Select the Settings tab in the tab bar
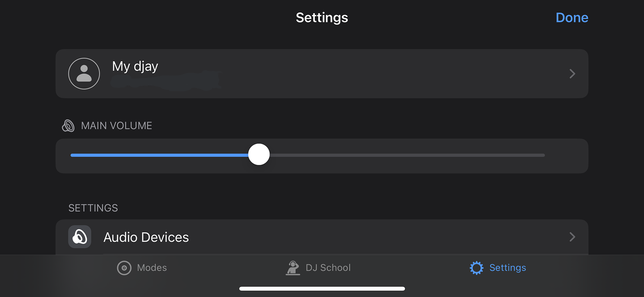The width and height of the screenshot is (644, 297). pyautogui.click(x=497, y=268)
